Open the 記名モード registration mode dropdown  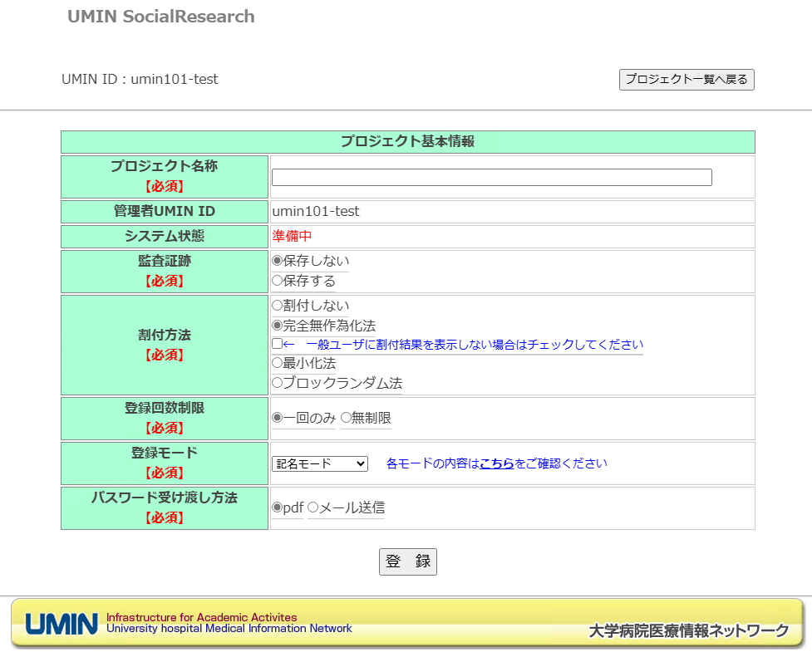coord(320,463)
